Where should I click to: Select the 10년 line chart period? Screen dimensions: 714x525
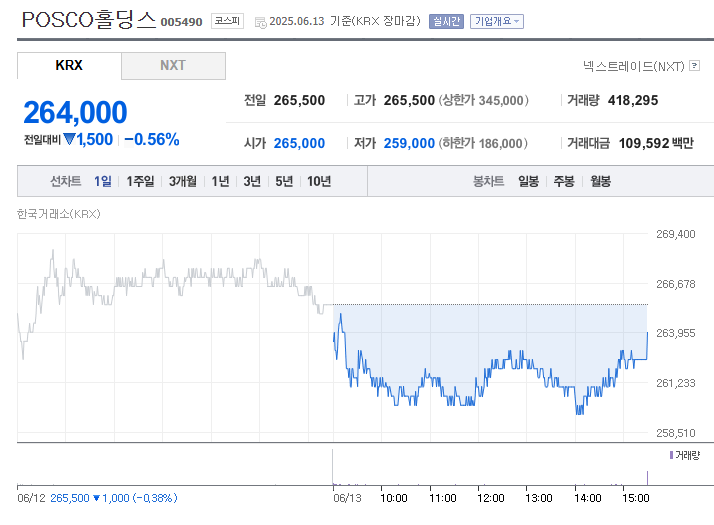(x=319, y=181)
